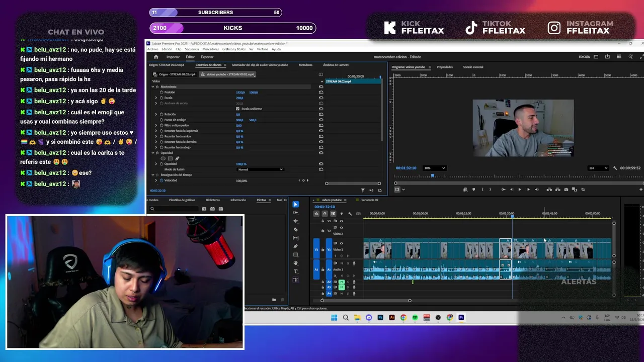This screenshot has height=362, width=644.
Task: Switch to the Ámbitos de Lumetri tab
Action: 336,65
